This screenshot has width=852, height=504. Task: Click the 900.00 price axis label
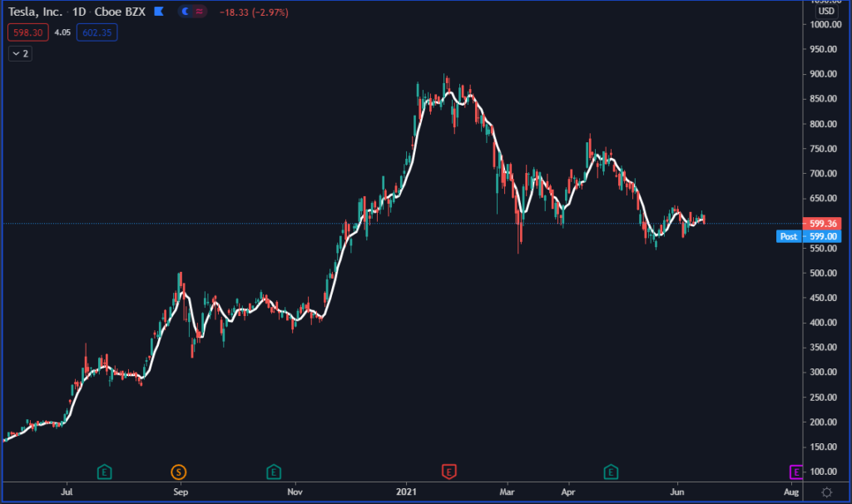click(x=823, y=74)
